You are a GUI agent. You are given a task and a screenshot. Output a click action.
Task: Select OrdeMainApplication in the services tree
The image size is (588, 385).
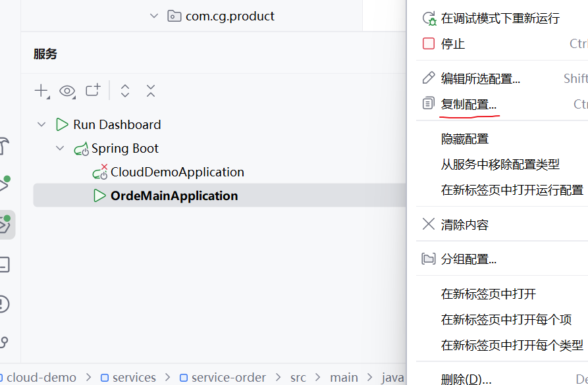[x=219, y=195]
